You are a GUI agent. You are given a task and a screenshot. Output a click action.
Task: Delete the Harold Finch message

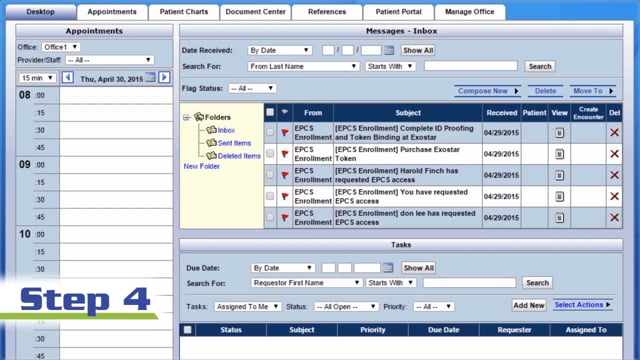tap(614, 175)
